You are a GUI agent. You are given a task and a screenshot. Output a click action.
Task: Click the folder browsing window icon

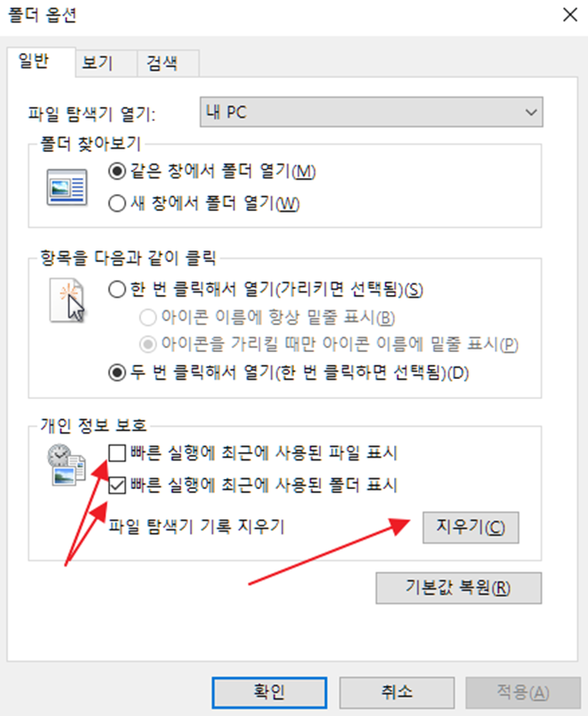67,187
